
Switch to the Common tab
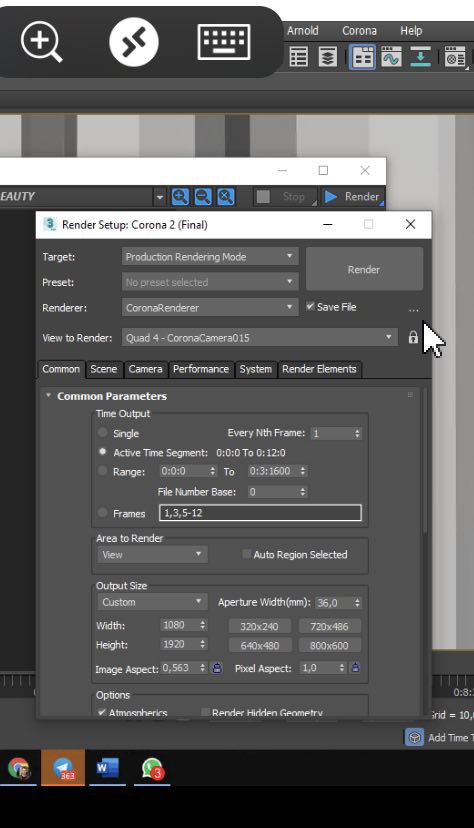pos(61,369)
